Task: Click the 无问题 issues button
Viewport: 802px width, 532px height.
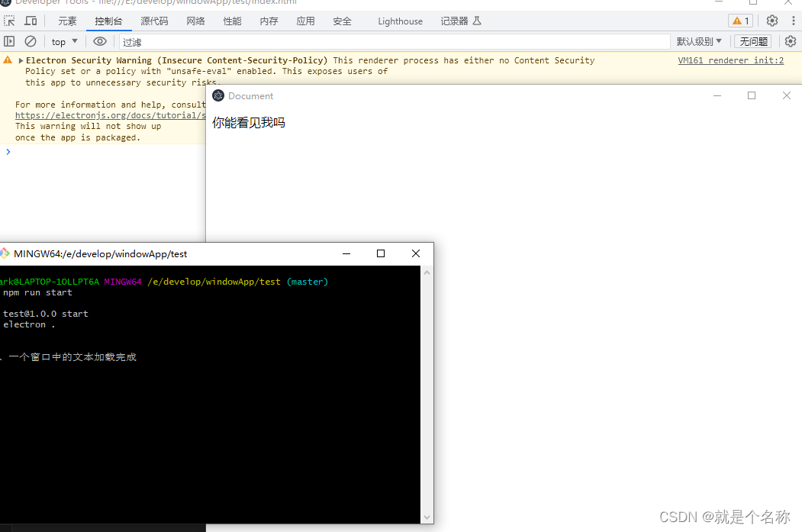Action: (753, 41)
